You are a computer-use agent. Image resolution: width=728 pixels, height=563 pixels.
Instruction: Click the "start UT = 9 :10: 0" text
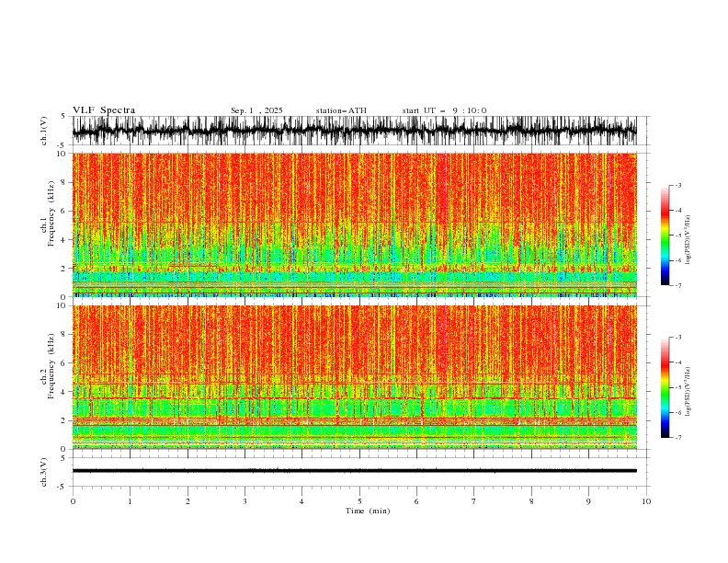point(444,110)
